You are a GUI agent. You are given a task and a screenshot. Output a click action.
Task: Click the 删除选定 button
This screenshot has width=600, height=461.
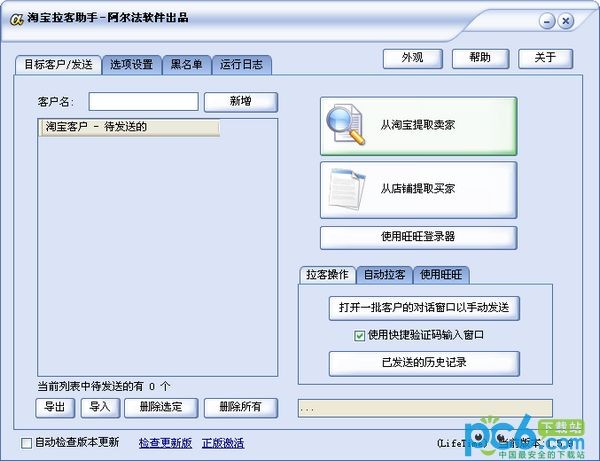tap(161, 407)
